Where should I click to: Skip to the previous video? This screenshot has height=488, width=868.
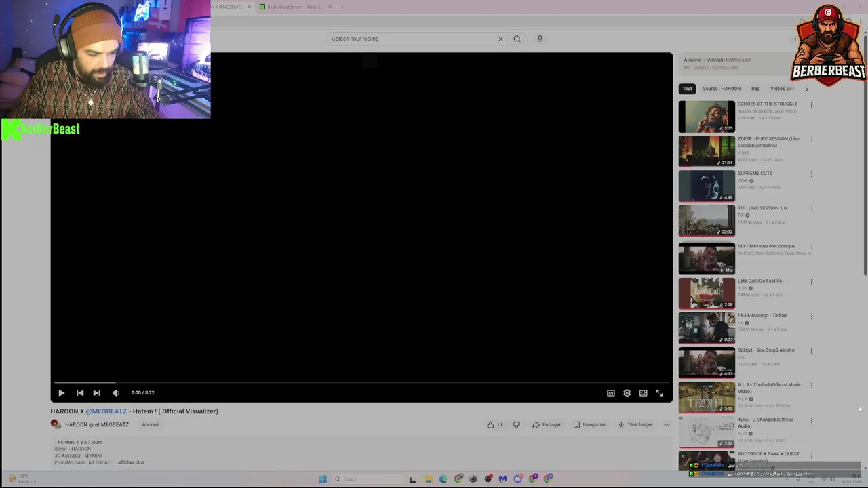80,392
